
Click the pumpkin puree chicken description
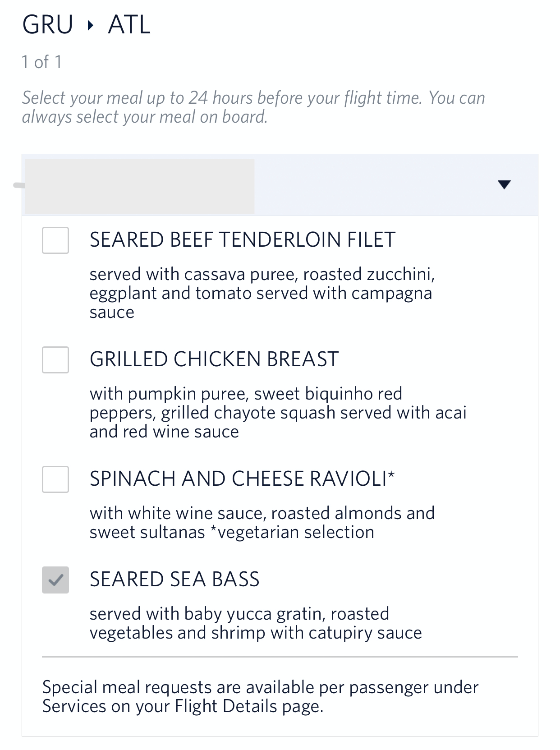(x=277, y=413)
